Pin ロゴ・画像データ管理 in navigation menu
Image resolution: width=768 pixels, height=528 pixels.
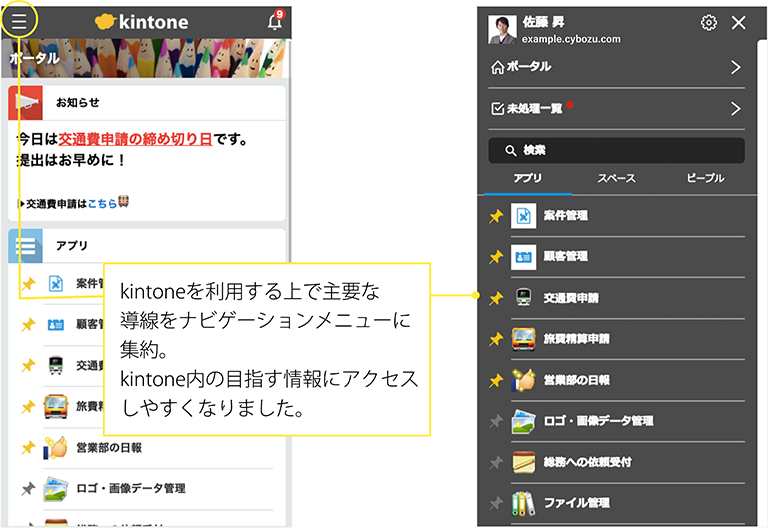496,421
